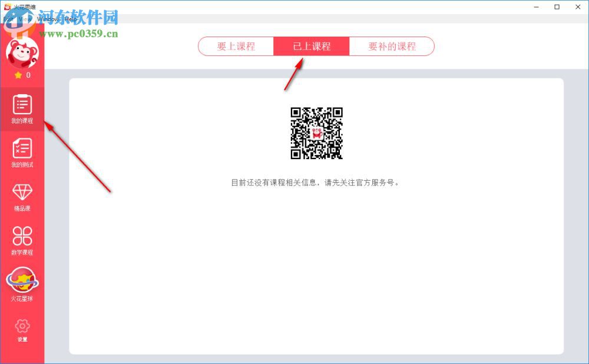Viewport: 589px width, 364px height.
Task: Open the Help menu
Action: click(x=70, y=18)
